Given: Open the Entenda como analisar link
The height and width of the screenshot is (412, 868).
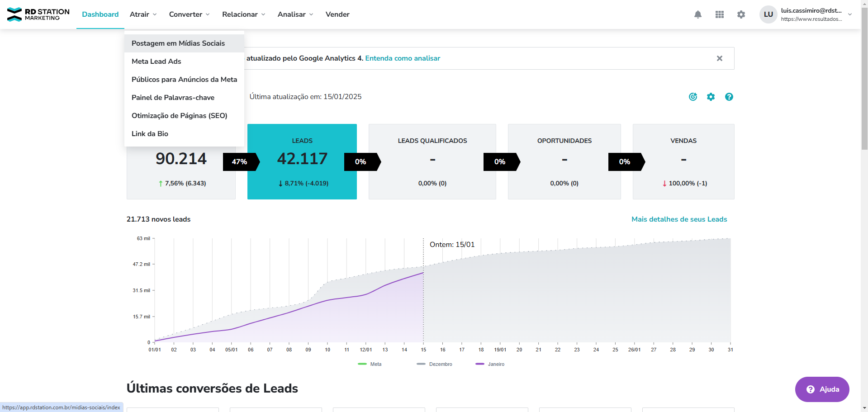Looking at the screenshot, I should point(403,58).
